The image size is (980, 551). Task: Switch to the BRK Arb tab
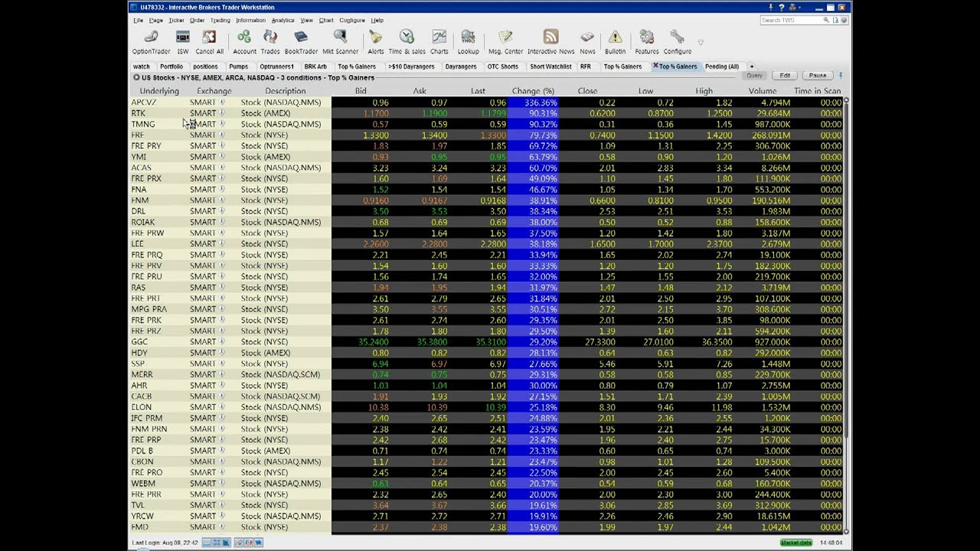click(315, 67)
